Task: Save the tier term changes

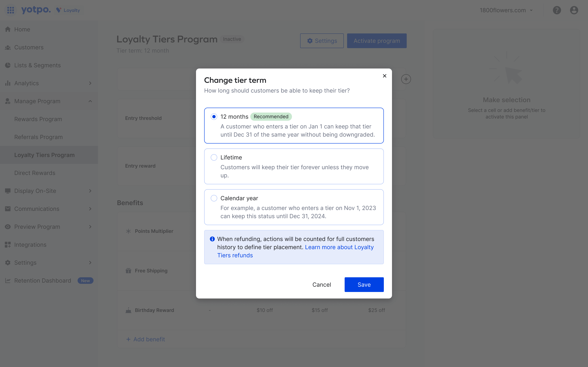Action: [x=364, y=284]
